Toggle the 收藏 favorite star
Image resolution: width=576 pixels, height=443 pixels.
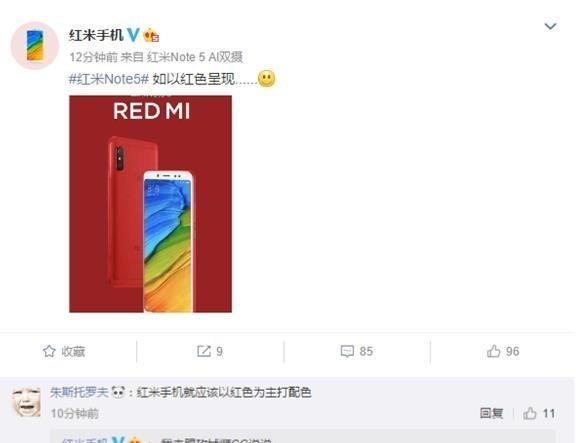64,352
